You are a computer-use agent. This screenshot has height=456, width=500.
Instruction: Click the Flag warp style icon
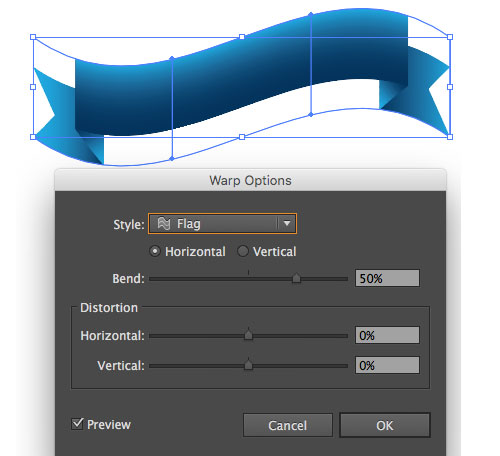click(x=164, y=223)
